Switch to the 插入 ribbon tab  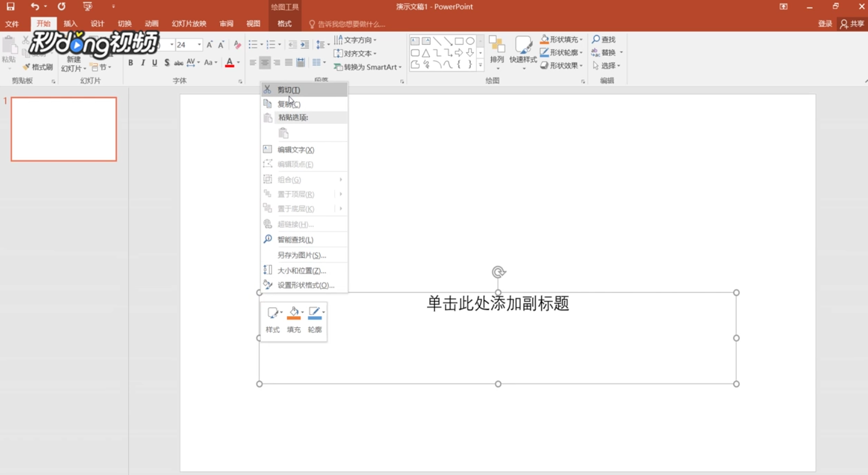coord(71,24)
